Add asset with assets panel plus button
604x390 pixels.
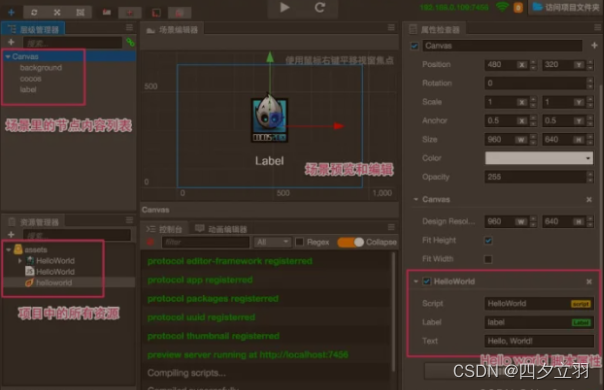11,235
